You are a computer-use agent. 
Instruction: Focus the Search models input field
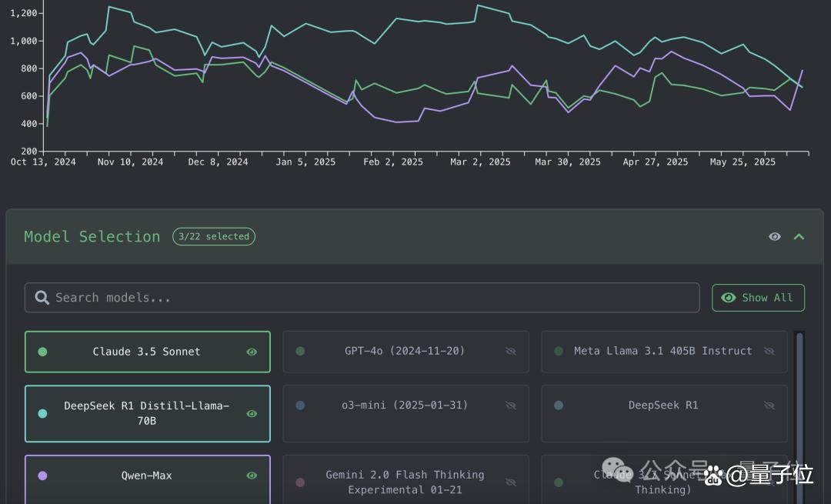point(362,297)
